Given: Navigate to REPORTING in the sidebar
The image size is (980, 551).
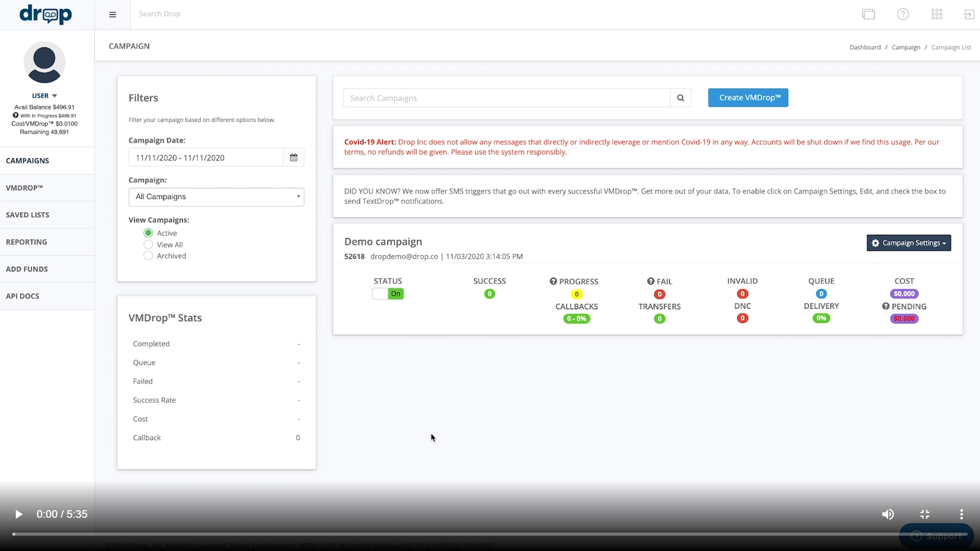Looking at the screenshot, I should (26, 241).
